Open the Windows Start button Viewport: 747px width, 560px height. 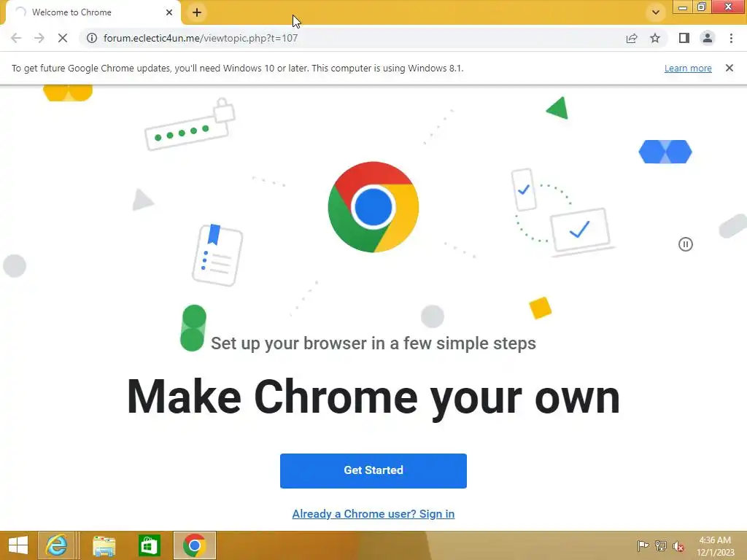click(18, 545)
